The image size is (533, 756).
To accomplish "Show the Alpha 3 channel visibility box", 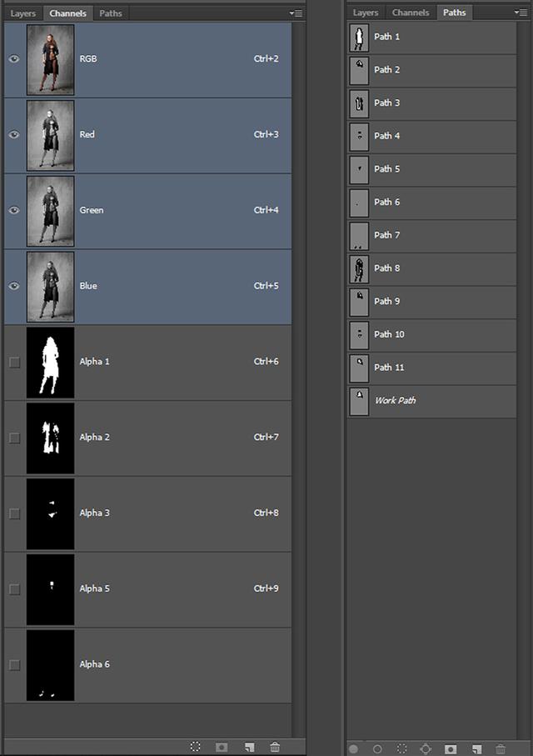I will click(x=14, y=513).
